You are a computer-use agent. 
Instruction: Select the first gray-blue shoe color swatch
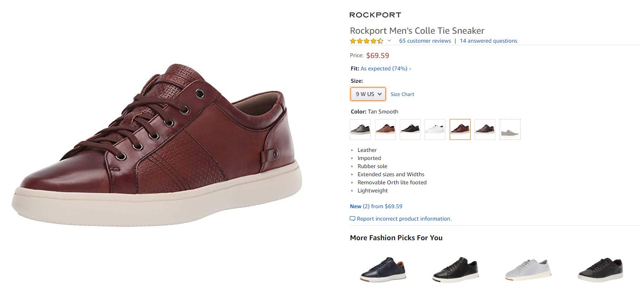[360, 129]
